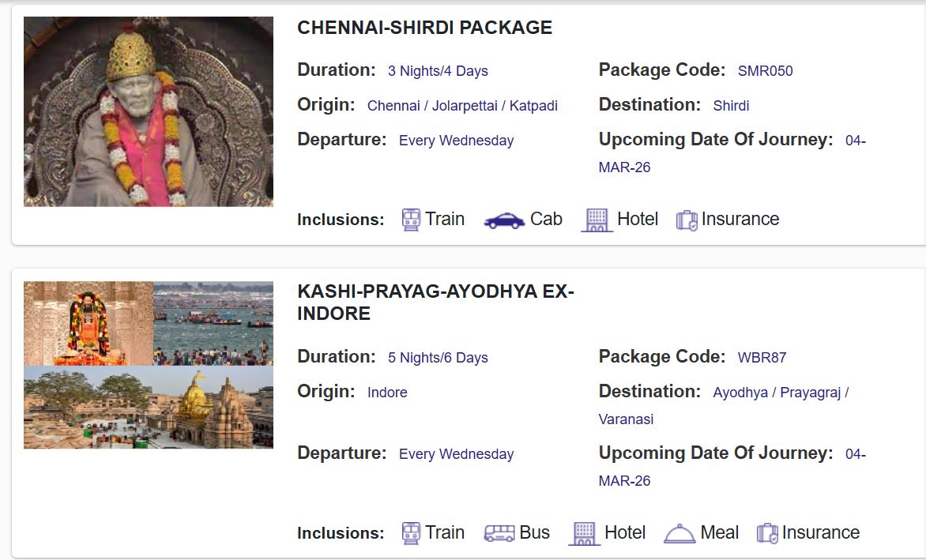Screen dimensions: 926x560
Task: Click the Bus inclusion icon for Kashi package
Action: (501, 532)
